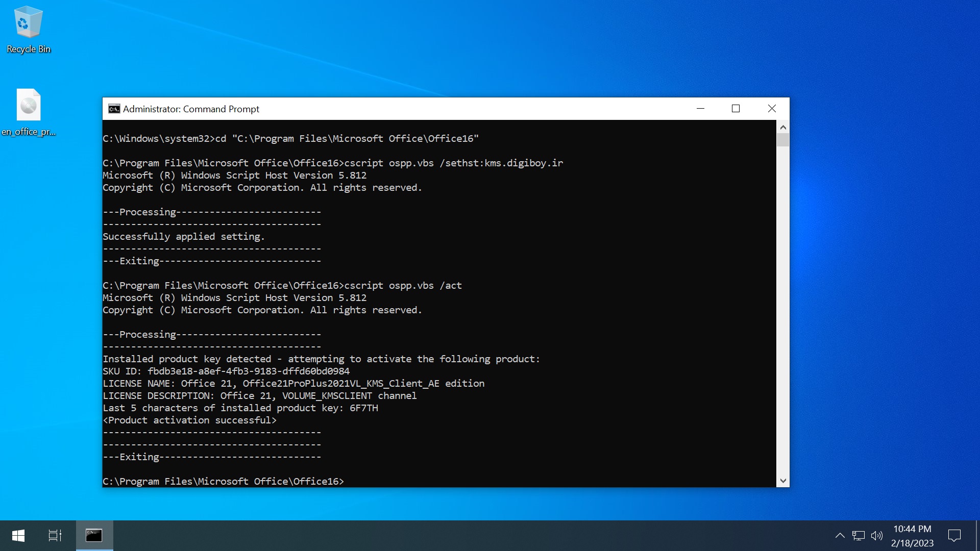Click the text 'Successfully applied setting.'
Screen dimensions: 980x551
click(184, 237)
